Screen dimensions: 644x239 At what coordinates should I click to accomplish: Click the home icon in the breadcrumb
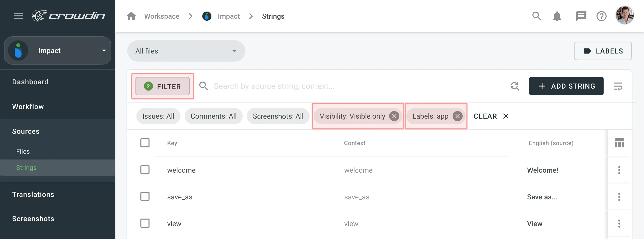(131, 16)
